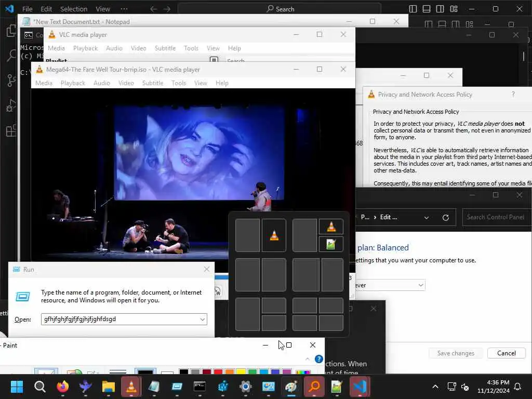532x399 pixels.
Task: Open the clock showing 4:36 PM
Action: pos(494,387)
